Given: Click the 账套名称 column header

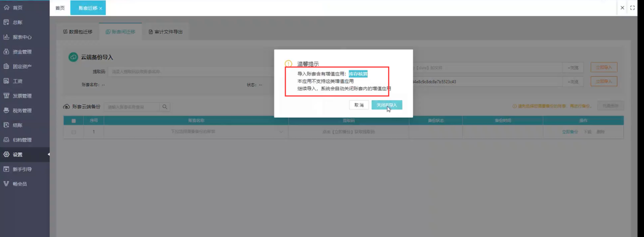Looking at the screenshot, I should coord(196,120).
